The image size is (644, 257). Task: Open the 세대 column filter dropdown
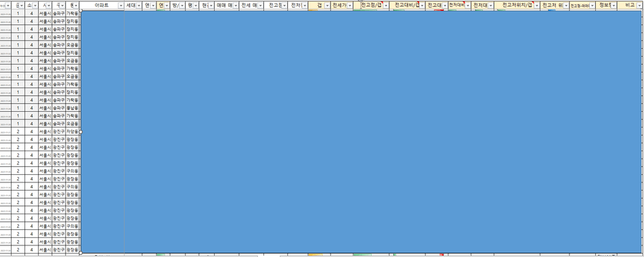pos(139,5)
